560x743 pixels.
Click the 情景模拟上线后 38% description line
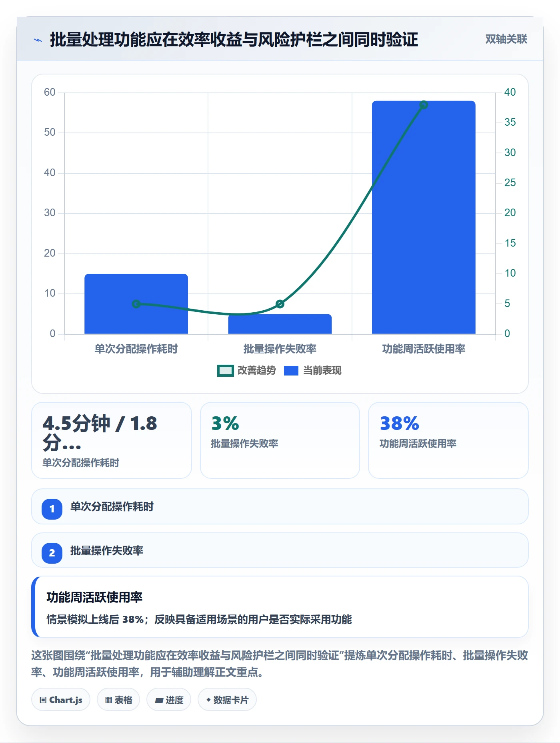click(x=199, y=620)
